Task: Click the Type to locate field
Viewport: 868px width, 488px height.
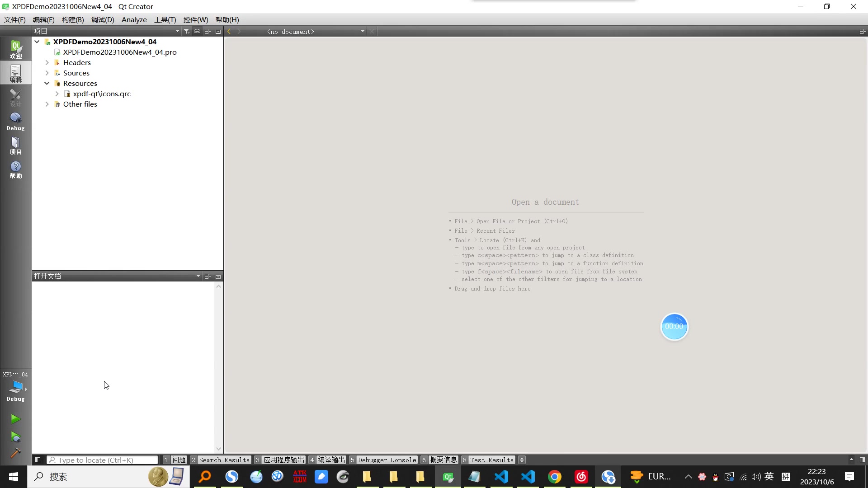Action: pos(103,460)
